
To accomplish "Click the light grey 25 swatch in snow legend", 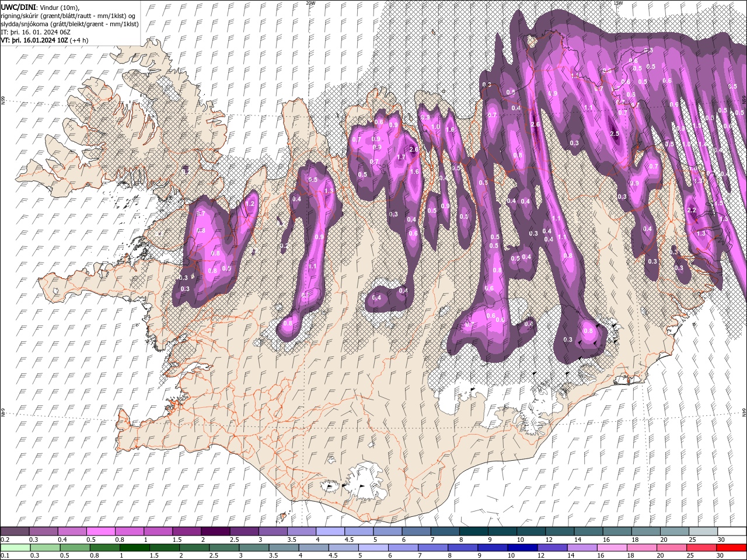I will (703, 531).
